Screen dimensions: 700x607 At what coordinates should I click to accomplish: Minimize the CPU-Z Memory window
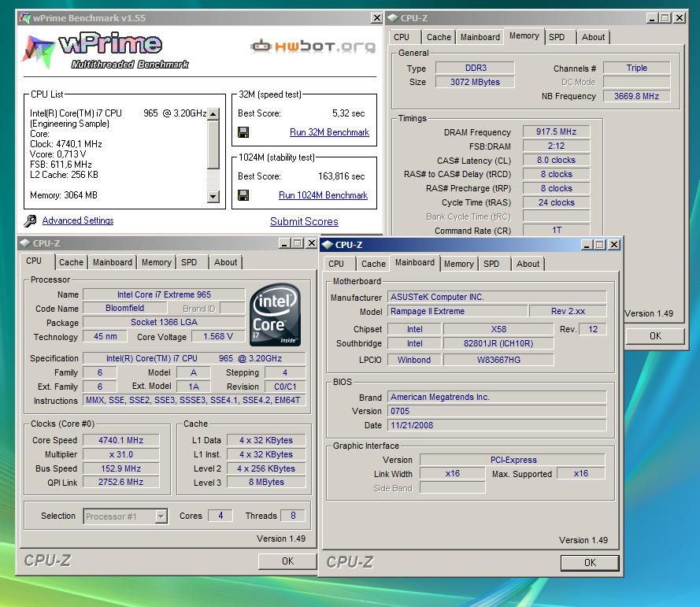tap(652, 18)
